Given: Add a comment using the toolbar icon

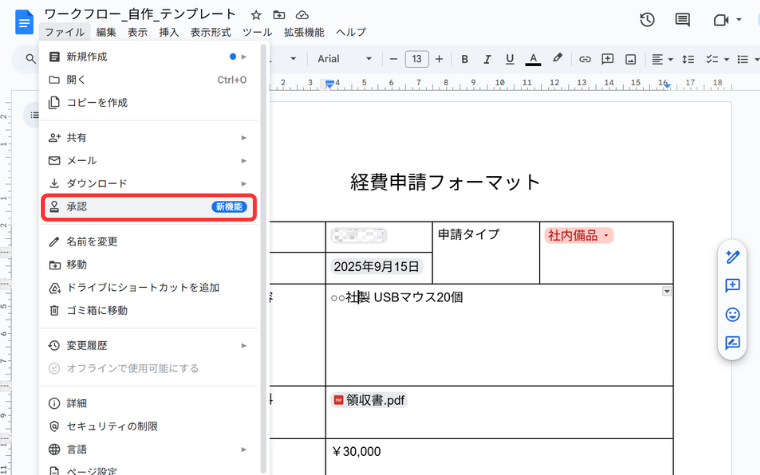Looking at the screenshot, I should tap(607, 59).
